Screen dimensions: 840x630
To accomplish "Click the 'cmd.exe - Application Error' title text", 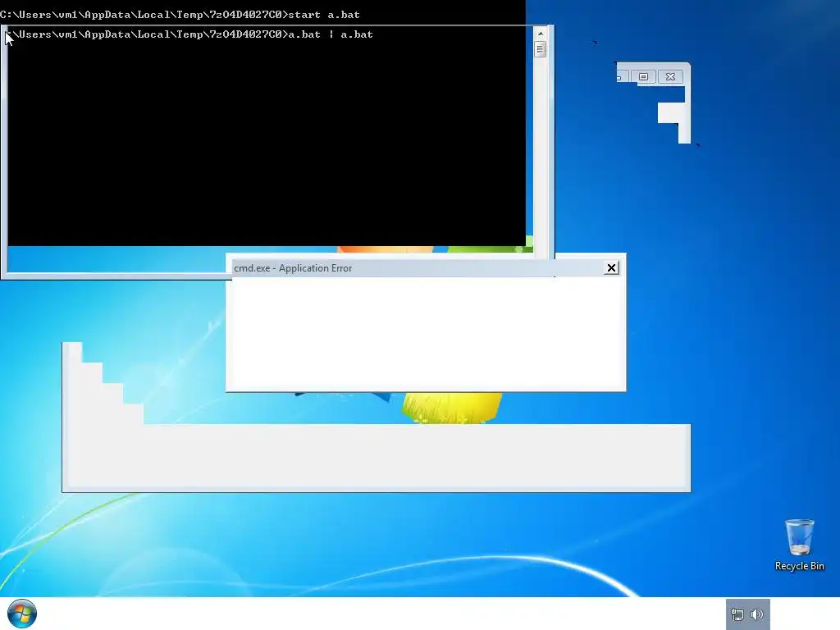I will [293, 268].
